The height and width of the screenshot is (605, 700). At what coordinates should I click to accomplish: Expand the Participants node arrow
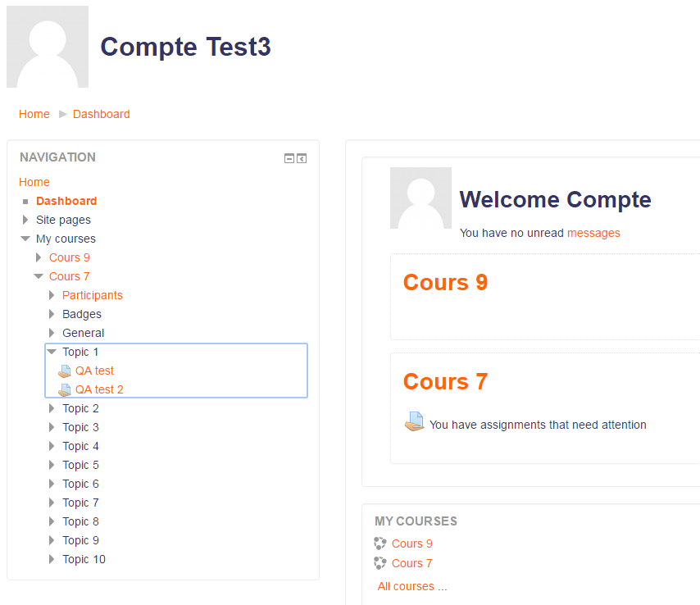(x=52, y=295)
